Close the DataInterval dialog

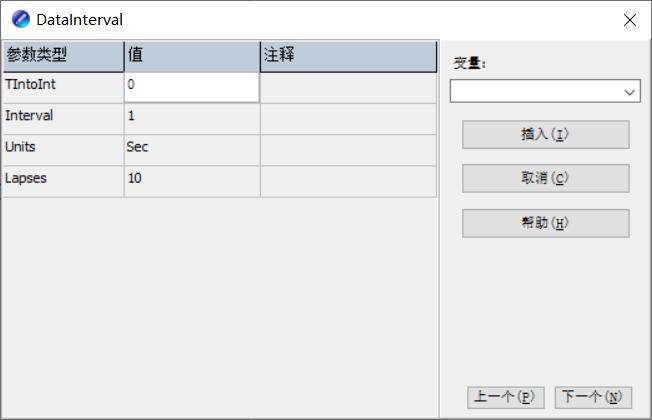point(630,20)
